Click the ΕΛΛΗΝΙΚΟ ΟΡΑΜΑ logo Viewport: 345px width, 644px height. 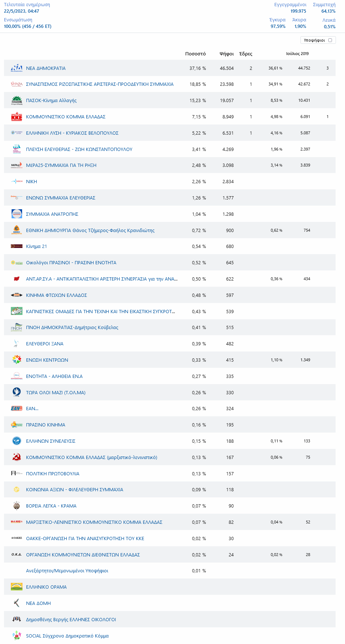(17, 587)
